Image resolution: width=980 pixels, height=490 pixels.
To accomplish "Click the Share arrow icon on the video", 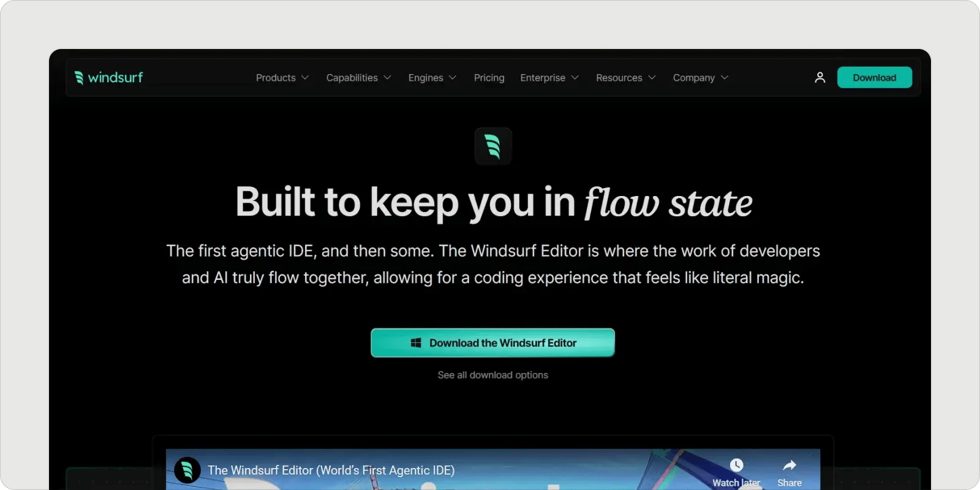I will click(790, 466).
